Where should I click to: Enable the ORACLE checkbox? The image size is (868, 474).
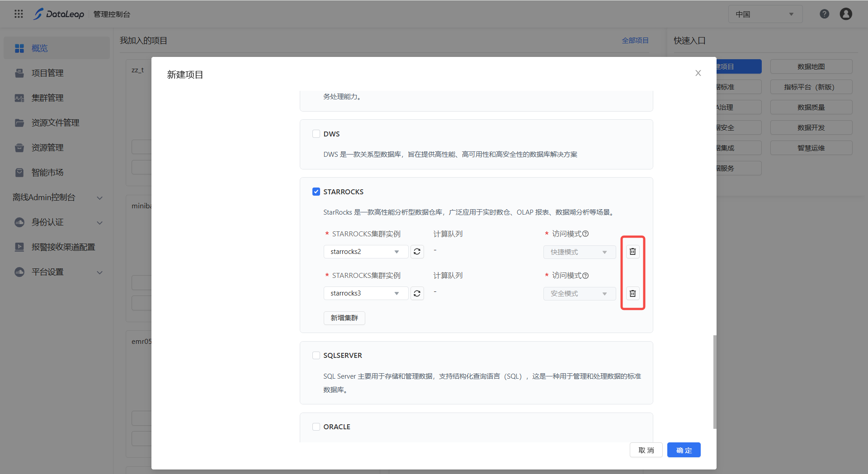[x=316, y=427]
